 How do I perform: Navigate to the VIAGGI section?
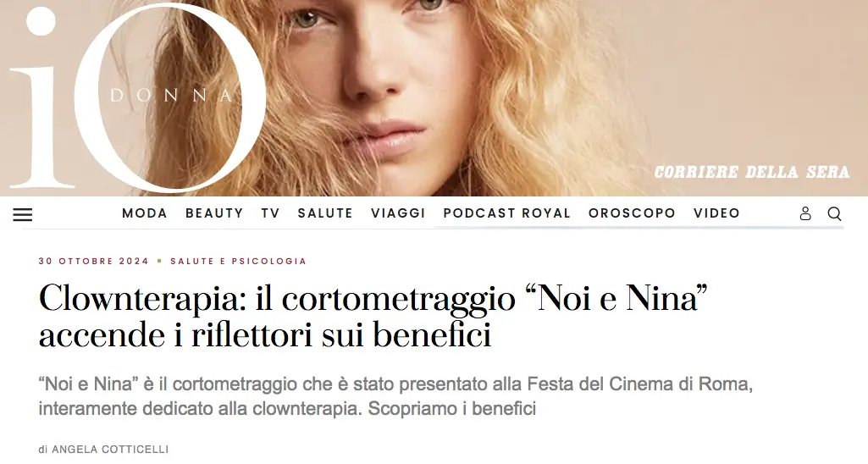pyautogui.click(x=398, y=213)
